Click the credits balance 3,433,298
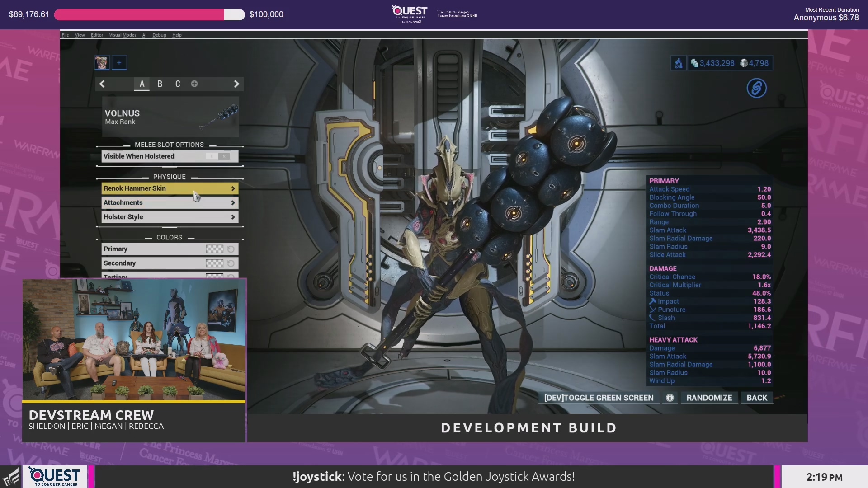 pos(712,63)
